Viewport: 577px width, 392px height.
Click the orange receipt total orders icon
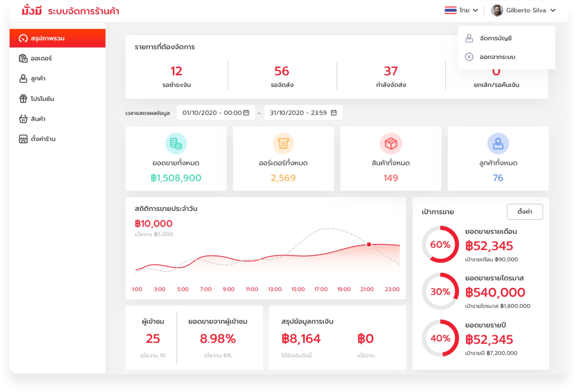pos(283,143)
